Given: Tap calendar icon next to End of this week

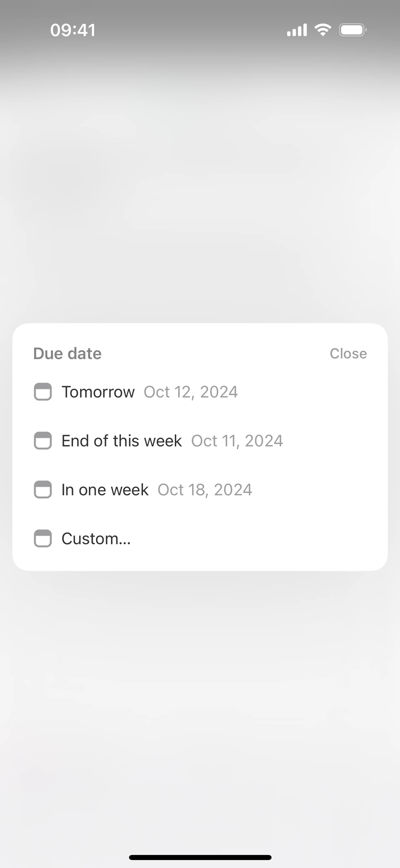Looking at the screenshot, I should (x=43, y=441).
